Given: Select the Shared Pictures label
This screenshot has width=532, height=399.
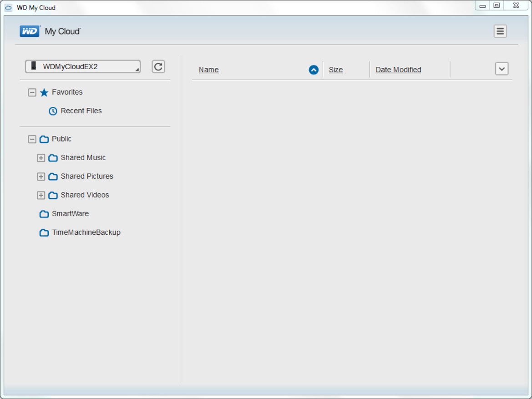Looking at the screenshot, I should (87, 176).
